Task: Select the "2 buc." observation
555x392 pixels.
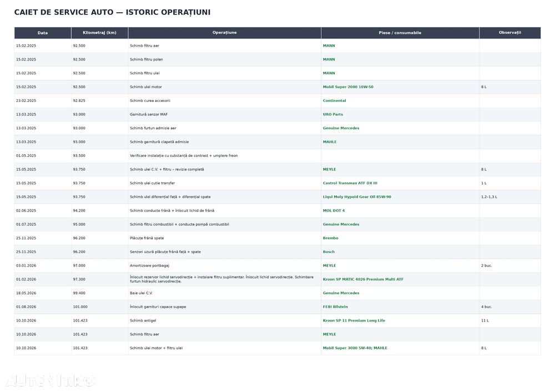Action: click(x=486, y=266)
